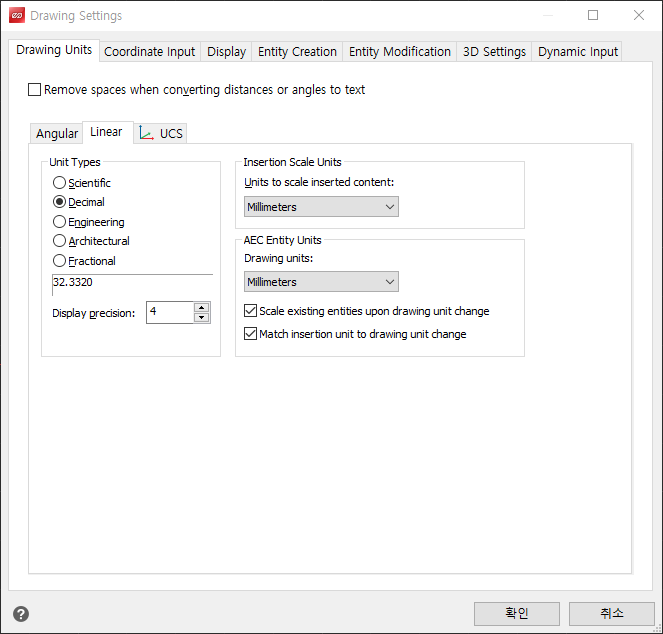Screen dimensions: 663x634
Task: Open the UCS tab with axis icon
Action: tap(161, 133)
